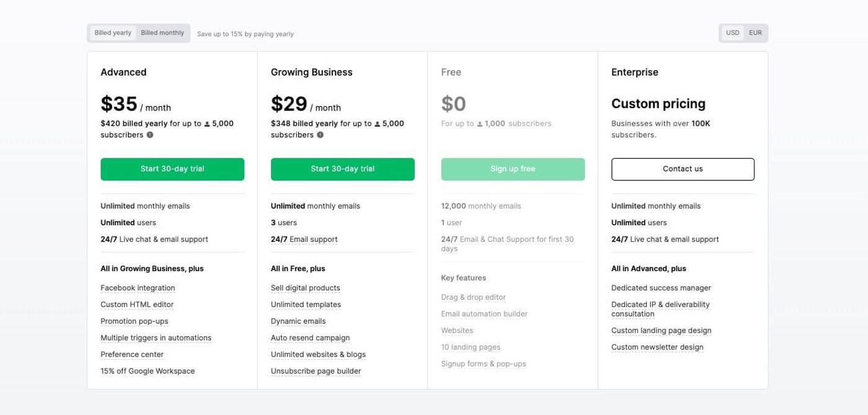
Task: Click Multiple triggers in automations
Action: (156, 338)
